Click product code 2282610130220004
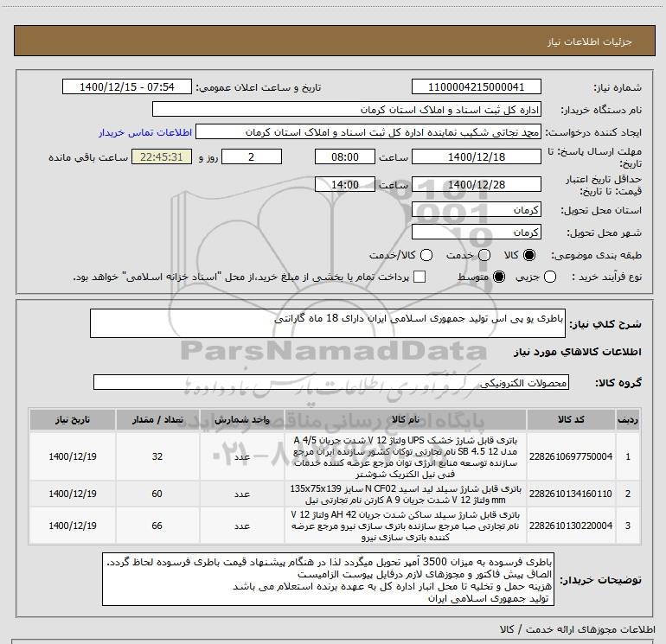The height and width of the screenshot is (644, 666). click(571, 526)
